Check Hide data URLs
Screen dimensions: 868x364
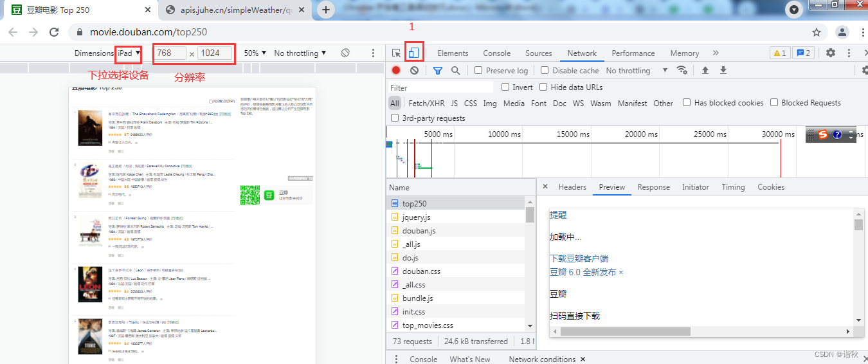tap(543, 87)
